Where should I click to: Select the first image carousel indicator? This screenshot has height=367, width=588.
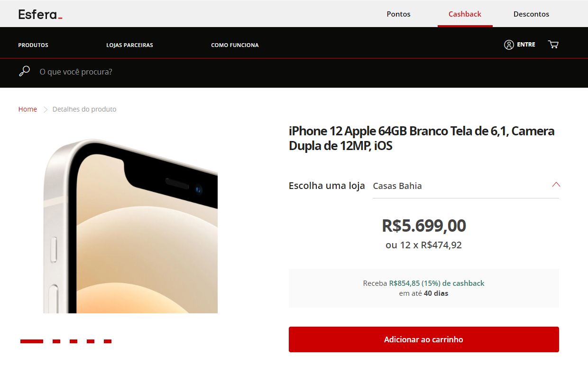(x=32, y=341)
